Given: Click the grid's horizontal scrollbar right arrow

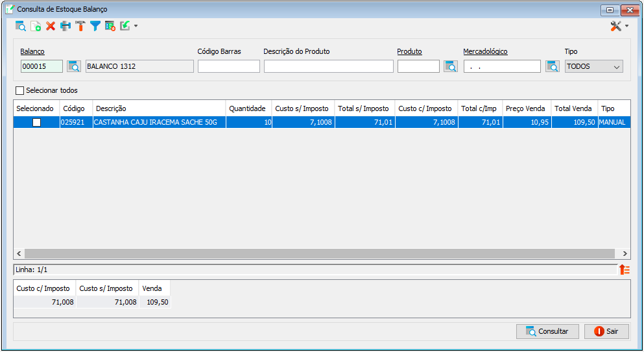Looking at the screenshot, I should coord(625,254).
